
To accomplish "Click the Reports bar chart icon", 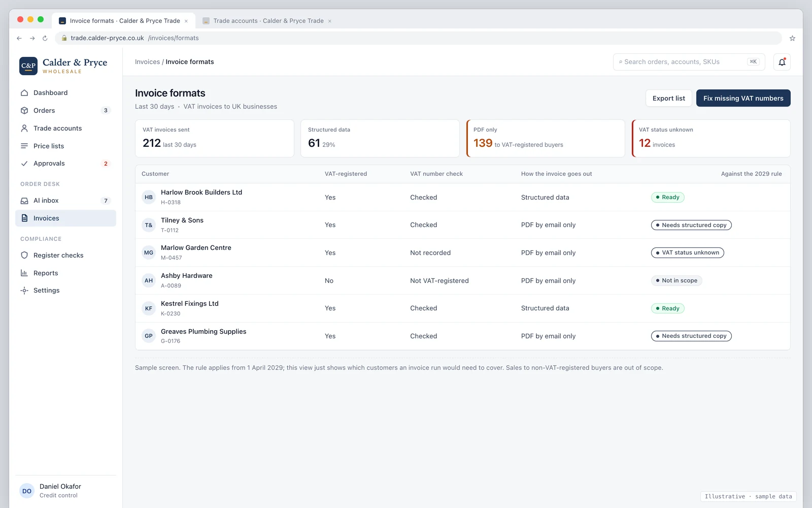I will click(x=24, y=273).
